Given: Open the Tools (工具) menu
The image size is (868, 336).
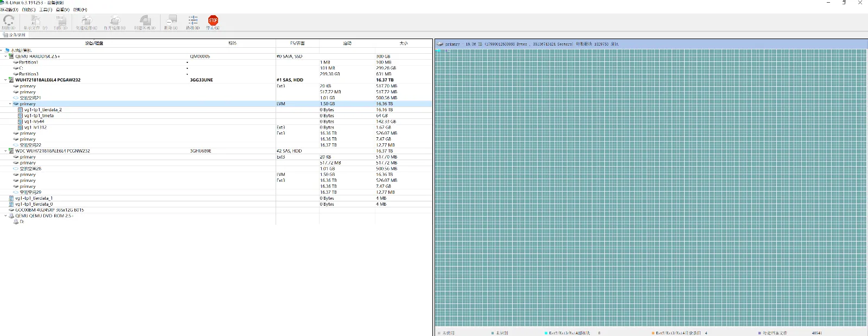Looking at the screenshot, I should click(x=46, y=10).
